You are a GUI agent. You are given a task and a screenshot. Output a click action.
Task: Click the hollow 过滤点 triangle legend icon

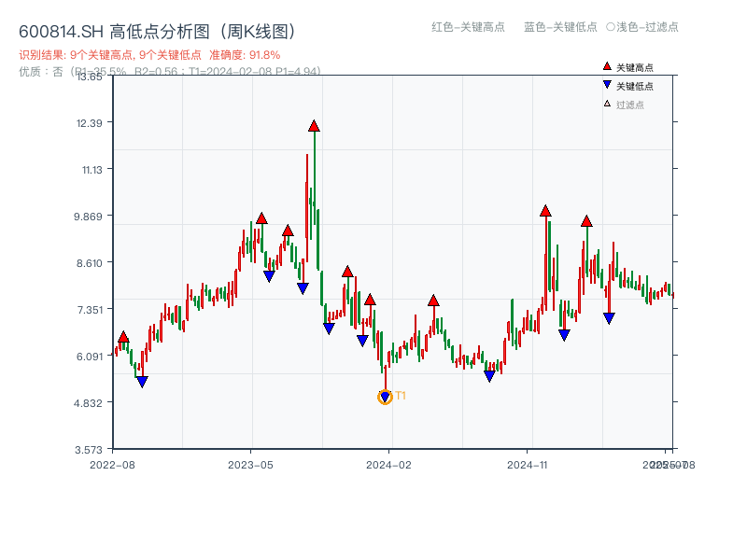pos(605,105)
